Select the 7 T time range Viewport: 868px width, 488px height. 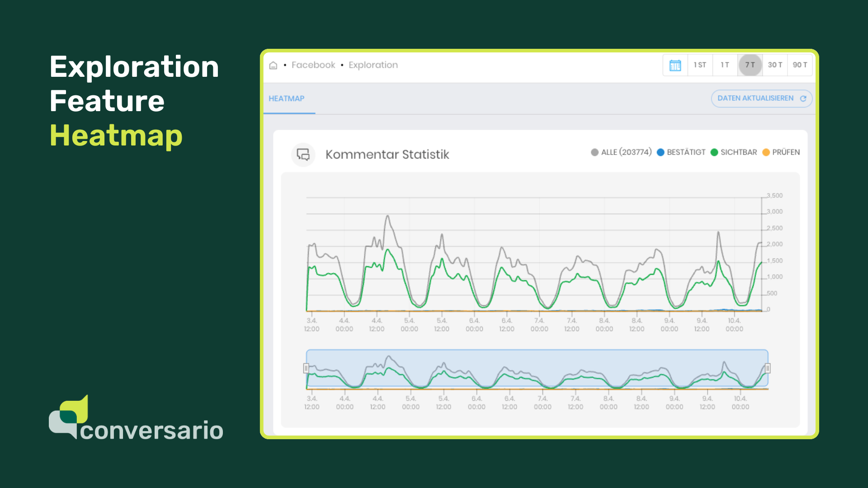click(750, 65)
